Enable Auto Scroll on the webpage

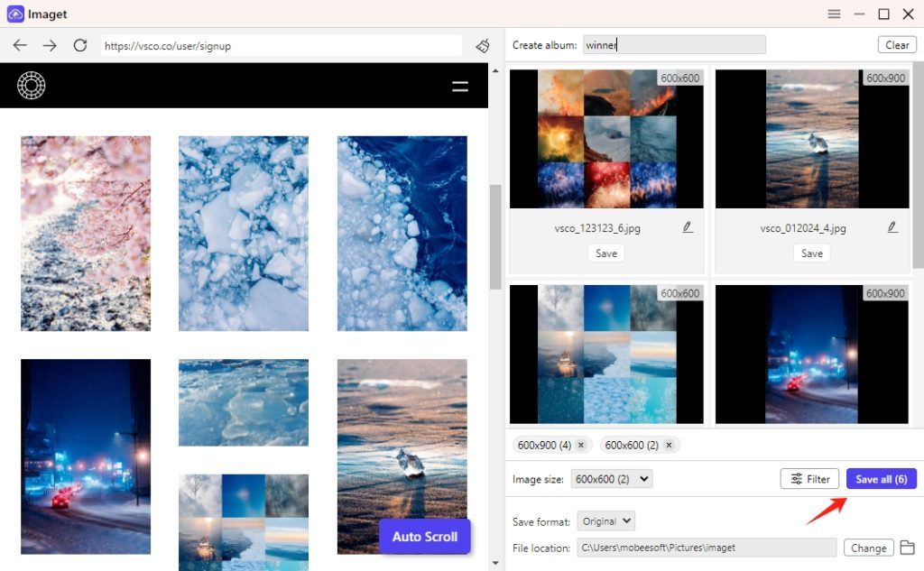tap(425, 536)
